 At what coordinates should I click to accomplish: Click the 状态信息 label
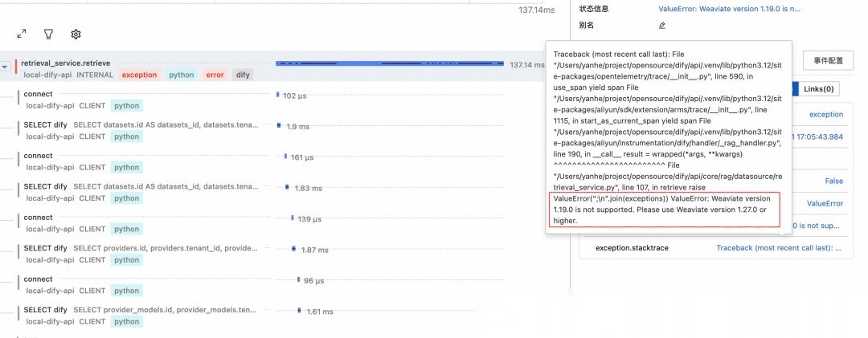pyautogui.click(x=593, y=9)
